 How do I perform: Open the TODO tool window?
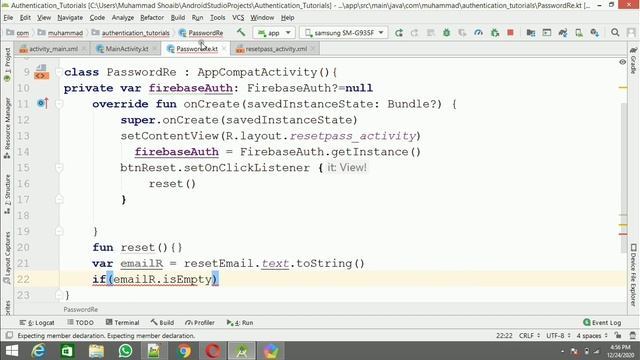point(80,322)
